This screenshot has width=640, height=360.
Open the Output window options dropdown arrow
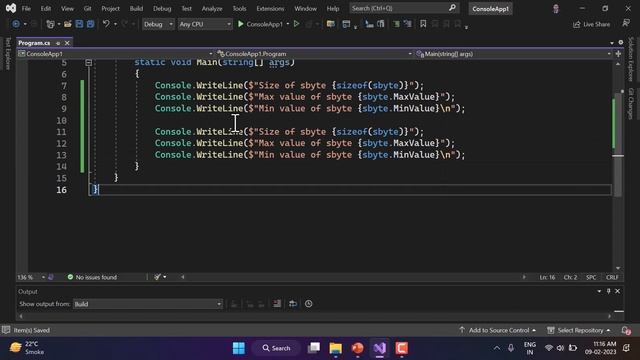[x=599, y=291]
